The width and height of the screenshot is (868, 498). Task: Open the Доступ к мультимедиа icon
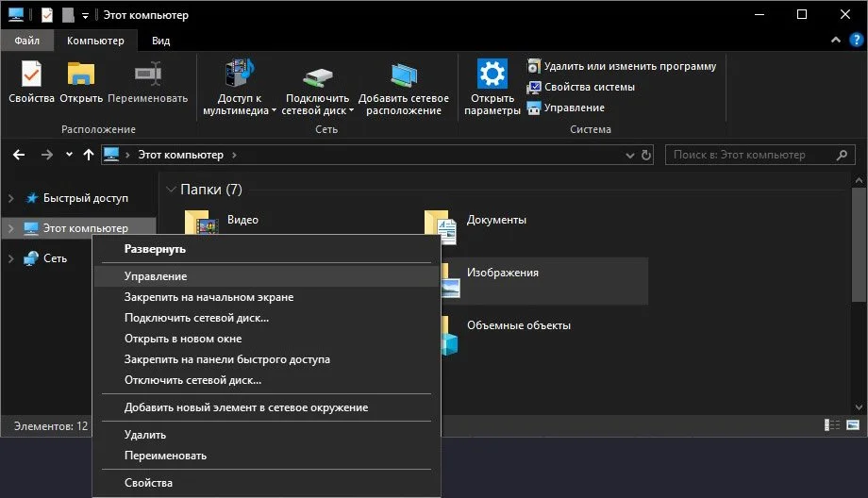click(239, 73)
